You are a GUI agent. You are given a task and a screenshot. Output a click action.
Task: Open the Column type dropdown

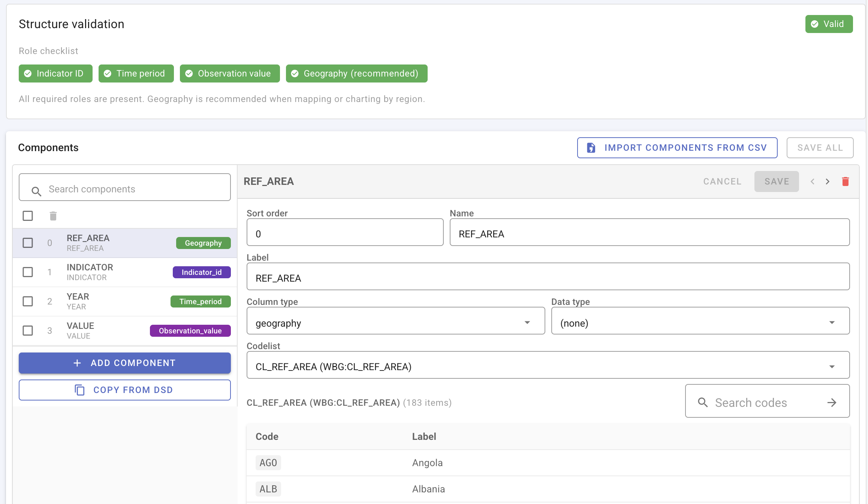pyautogui.click(x=396, y=321)
